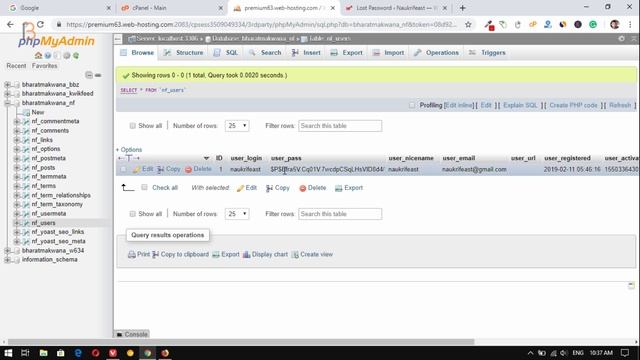Collapse all navigation tree icon
Screen dimensions: 640x360
89,75
